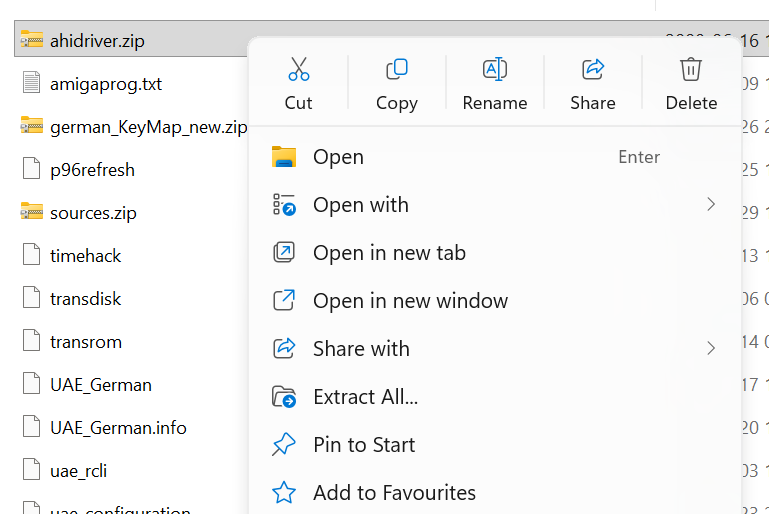Select Pin to Start pin icon

click(284, 445)
